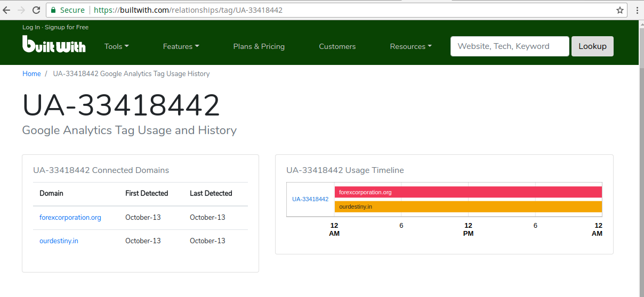Open the Tools dropdown menu

click(x=117, y=46)
